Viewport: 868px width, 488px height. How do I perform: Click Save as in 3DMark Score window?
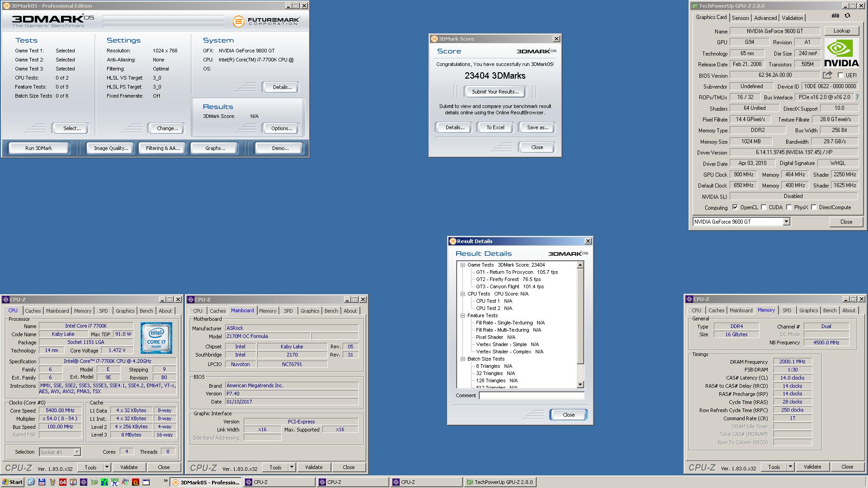(538, 127)
